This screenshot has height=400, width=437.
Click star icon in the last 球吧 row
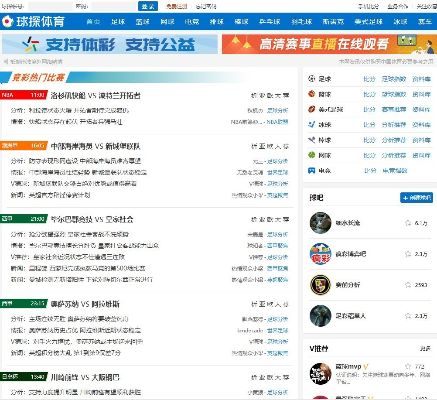407,315
